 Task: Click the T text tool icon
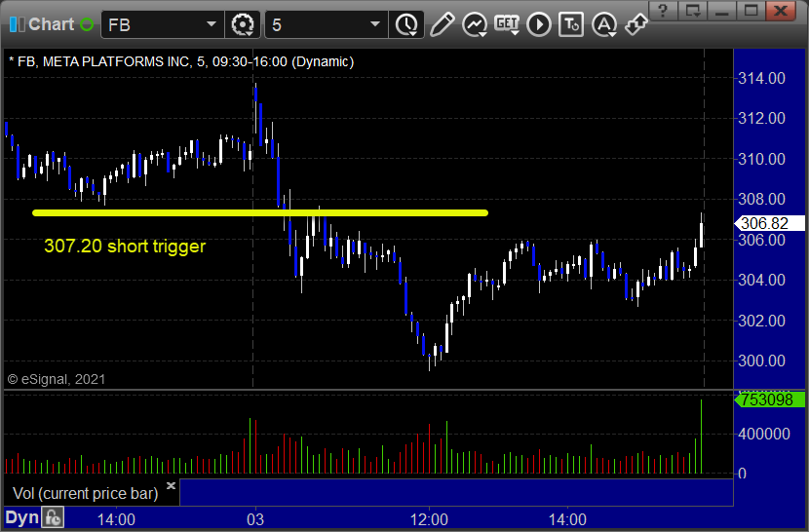point(571,24)
